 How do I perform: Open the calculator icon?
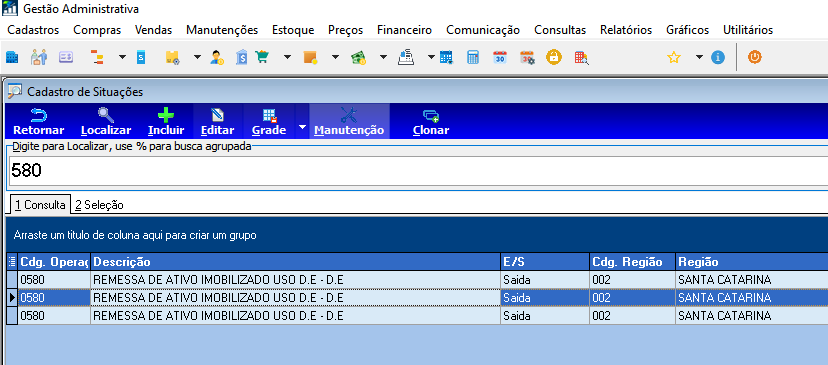click(x=473, y=57)
